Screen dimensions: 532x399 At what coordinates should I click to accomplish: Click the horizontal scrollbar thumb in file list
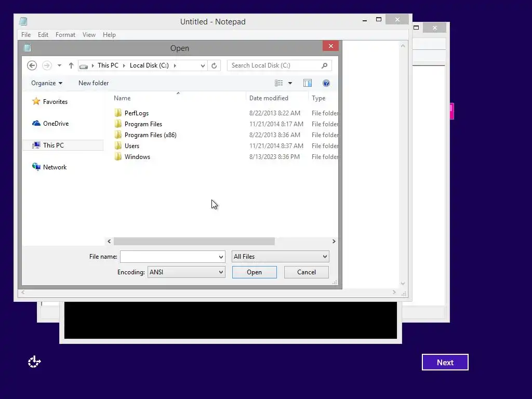[x=194, y=241]
